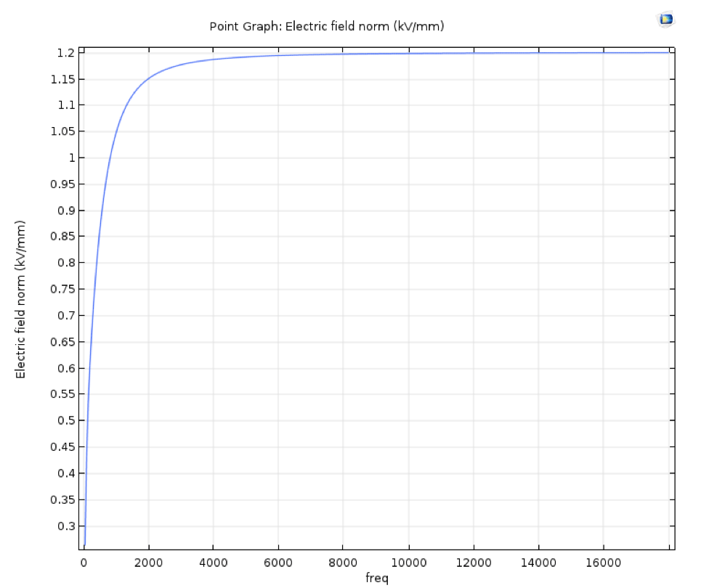Click the y-axis tick label 0.85

pos(62,237)
